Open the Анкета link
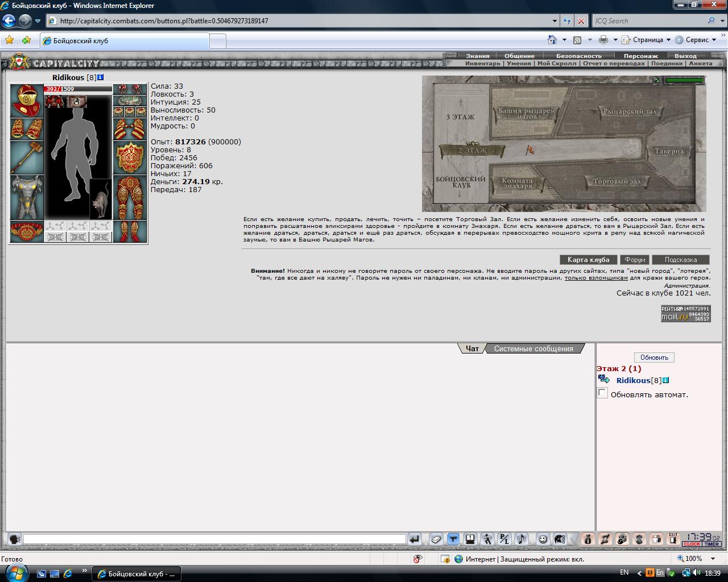728x582 pixels. pos(700,63)
